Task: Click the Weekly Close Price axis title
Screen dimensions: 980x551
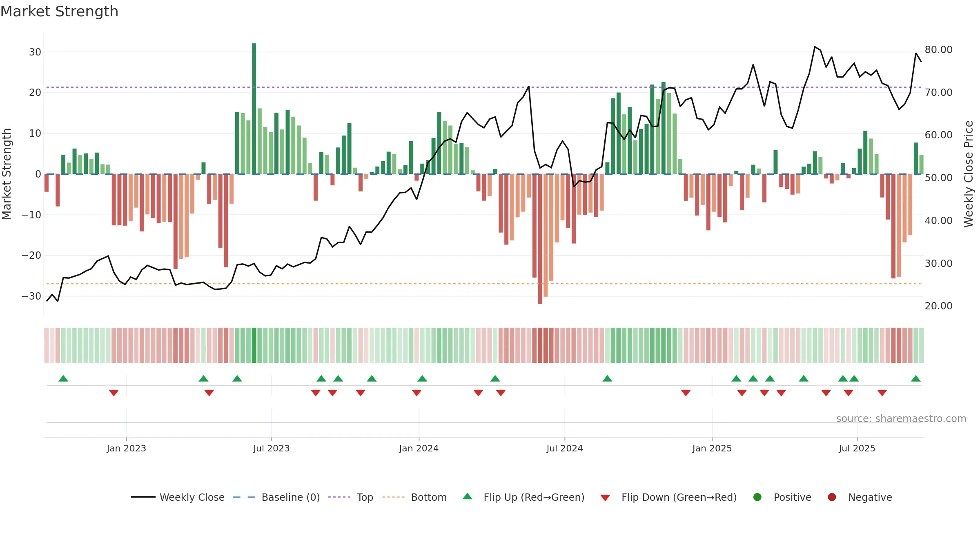Action: click(x=969, y=174)
